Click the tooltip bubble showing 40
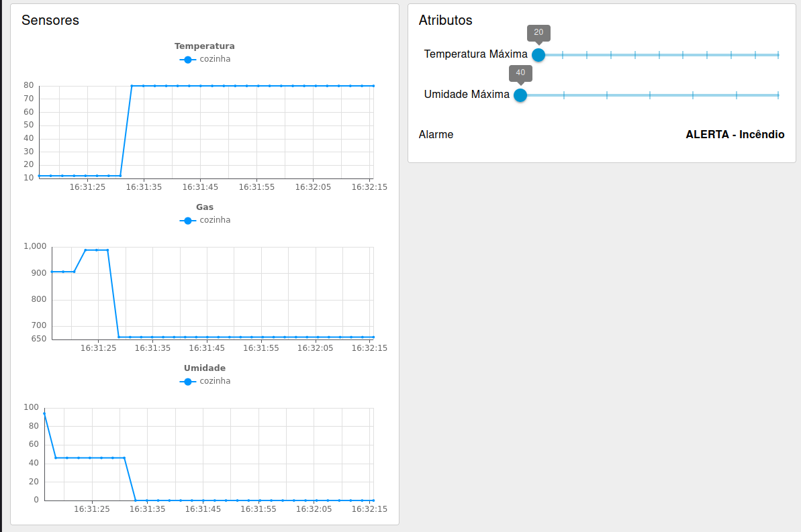The width and height of the screenshot is (801, 532). [520, 74]
